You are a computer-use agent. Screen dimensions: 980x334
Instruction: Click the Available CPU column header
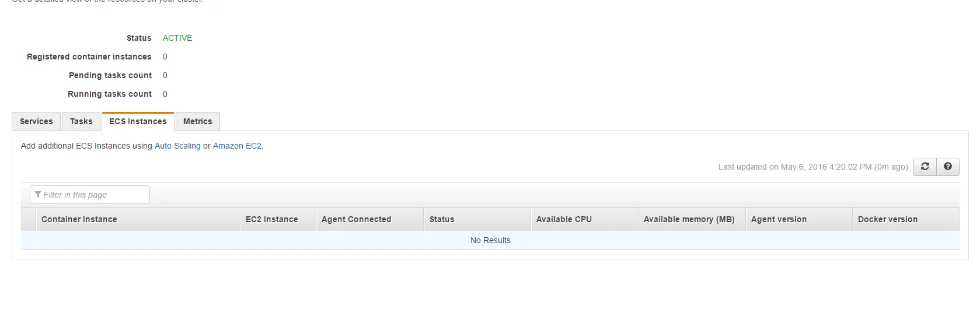(x=564, y=219)
